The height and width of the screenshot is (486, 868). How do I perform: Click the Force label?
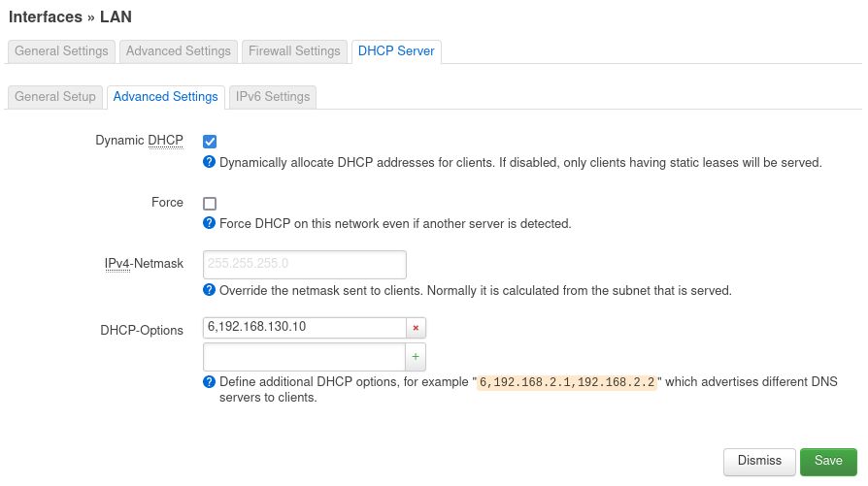point(167,203)
